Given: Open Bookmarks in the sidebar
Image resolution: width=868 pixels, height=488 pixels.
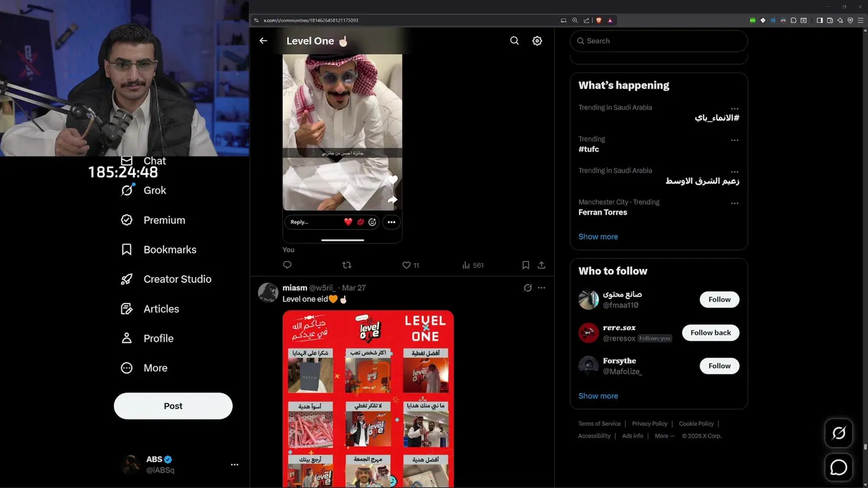Looking at the screenshot, I should point(158,249).
